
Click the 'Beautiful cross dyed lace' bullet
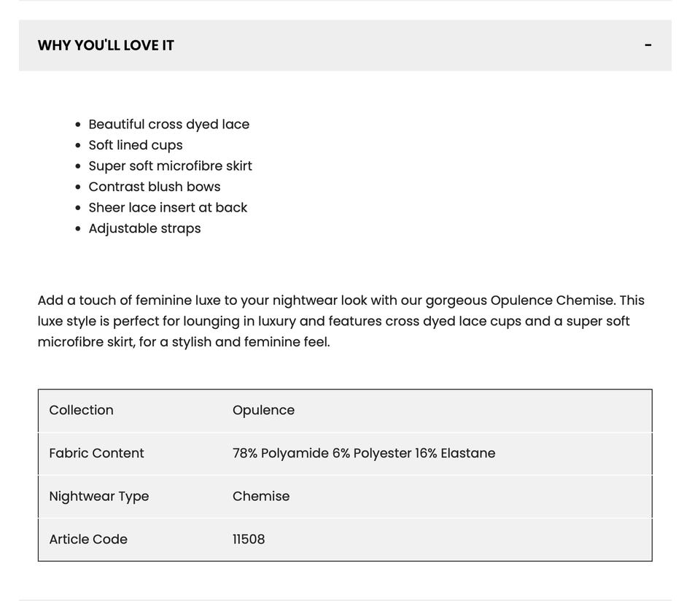coord(168,124)
